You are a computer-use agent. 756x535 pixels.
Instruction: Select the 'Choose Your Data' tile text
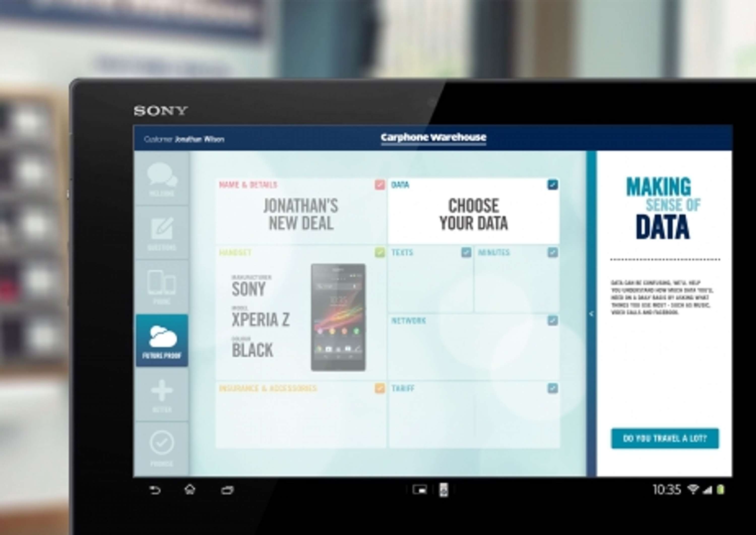pos(473,214)
